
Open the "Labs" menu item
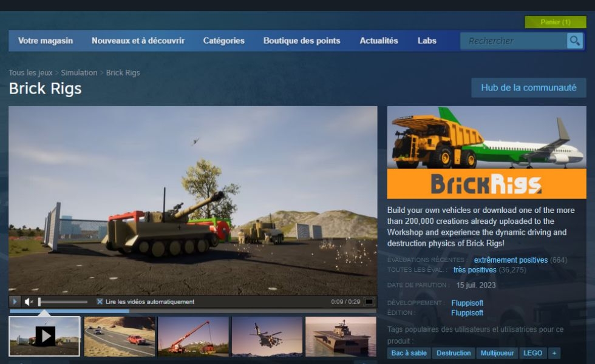427,41
